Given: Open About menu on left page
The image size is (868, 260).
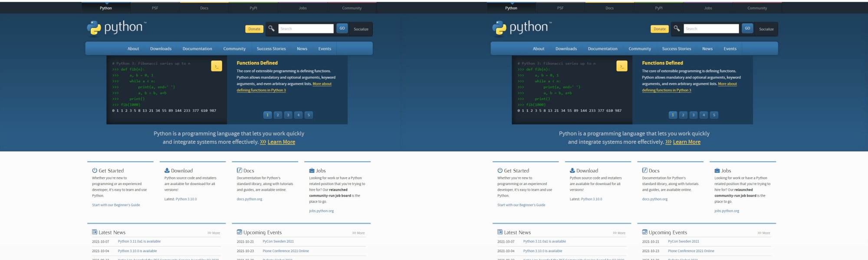Looking at the screenshot, I should point(133,49).
